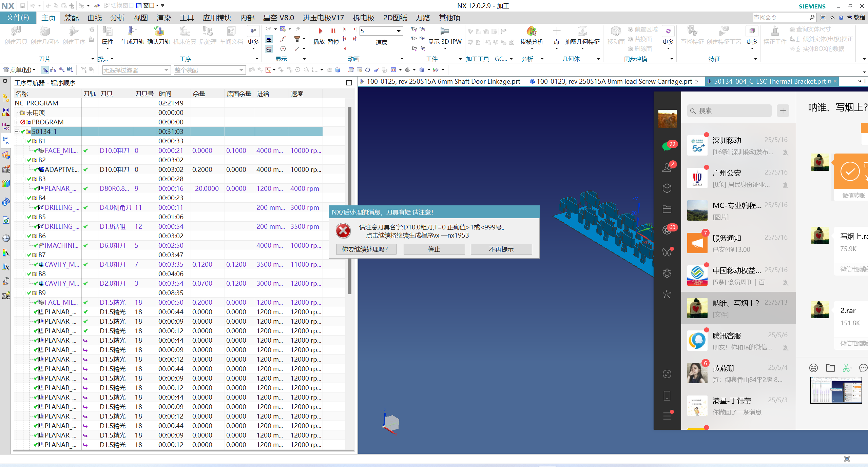Click WeChat contacts icon with badge 2
The height and width of the screenshot is (467, 868).
coord(667,167)
